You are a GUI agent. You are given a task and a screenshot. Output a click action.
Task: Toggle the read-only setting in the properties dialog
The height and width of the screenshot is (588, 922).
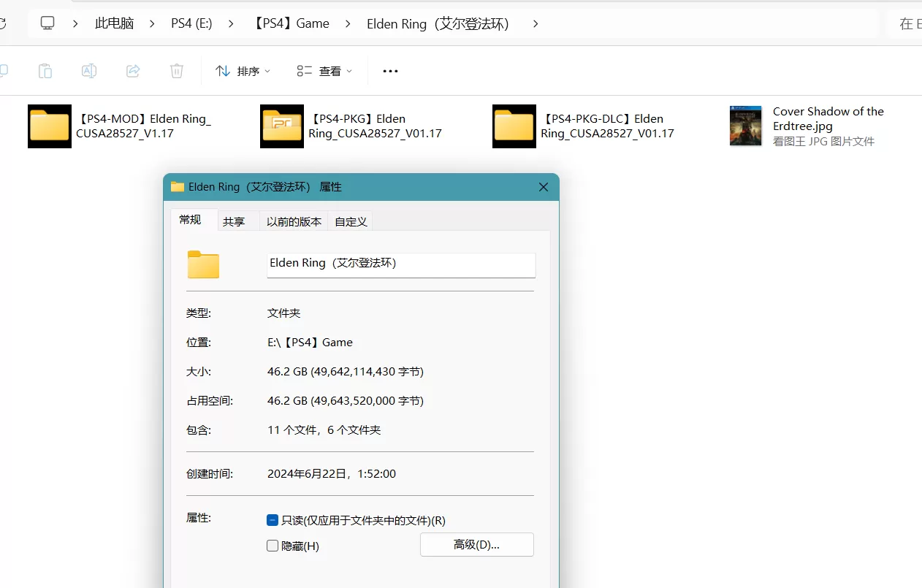pos(272,520)
